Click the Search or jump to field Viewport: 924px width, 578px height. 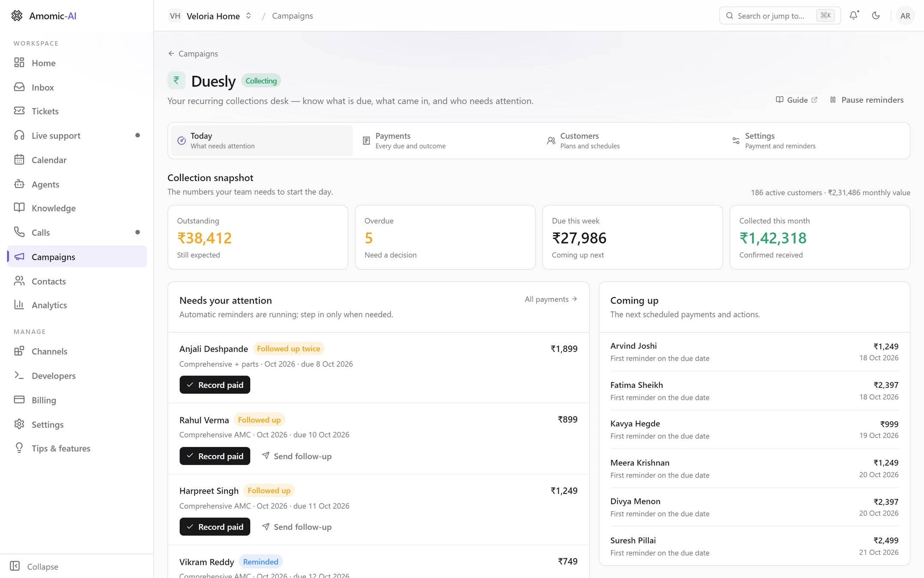(780, 16)
